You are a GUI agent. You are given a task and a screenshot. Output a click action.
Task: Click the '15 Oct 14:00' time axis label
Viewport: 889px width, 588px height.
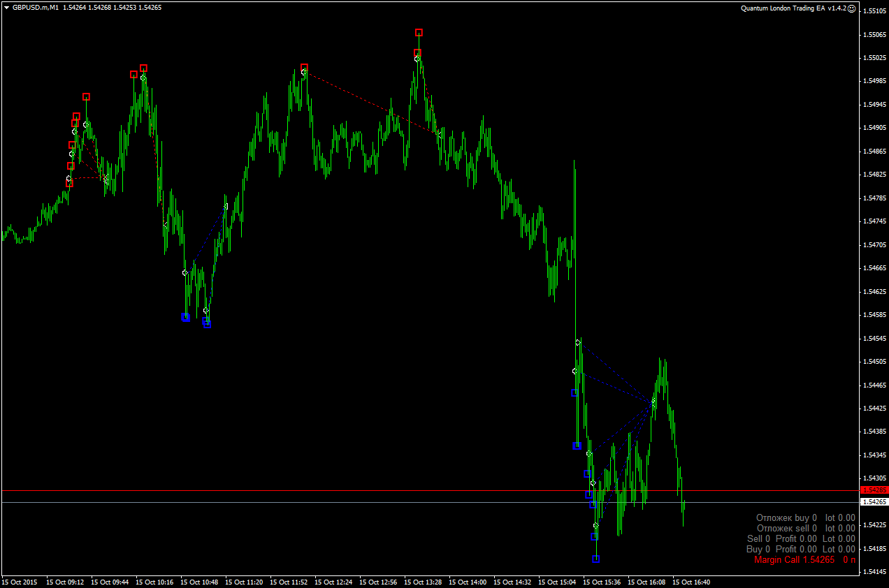[467, 582]
